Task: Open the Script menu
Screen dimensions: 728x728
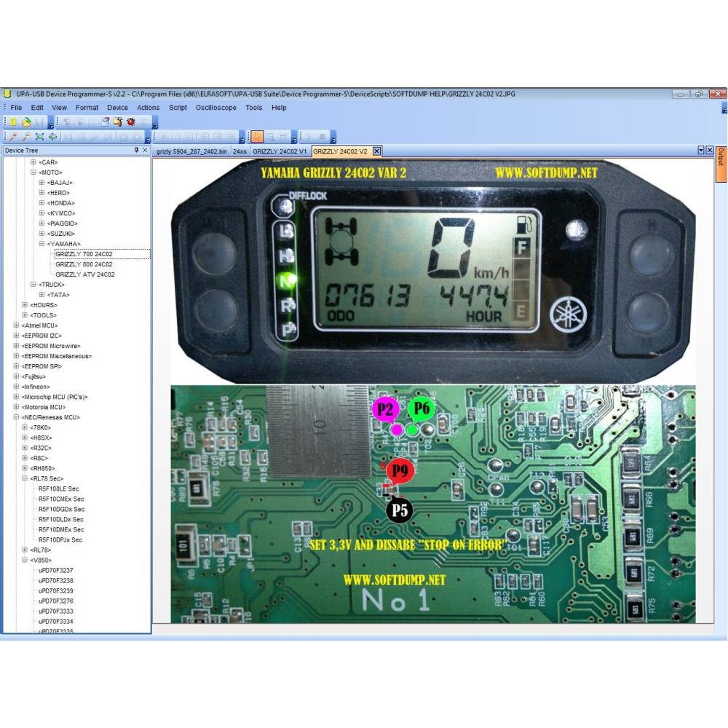Action: click(x=178, y=107)
